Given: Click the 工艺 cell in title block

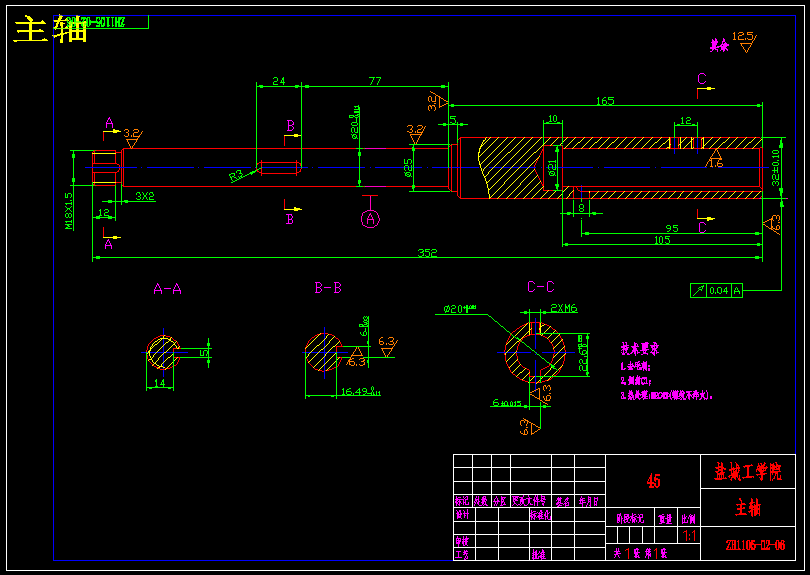Looking at the screenshot, I should click(462, 554).
